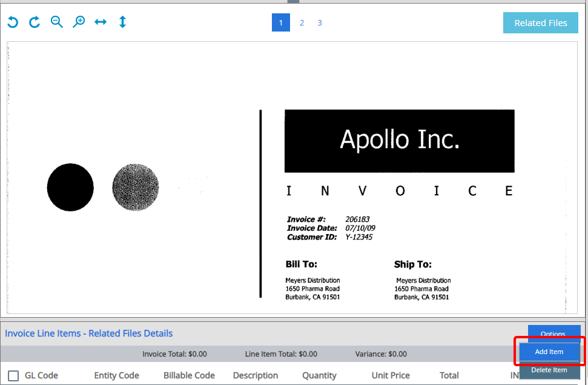Switch to page 2 of the document
Image resolution: width=588 pixels, height=385 pixels.
302,23
